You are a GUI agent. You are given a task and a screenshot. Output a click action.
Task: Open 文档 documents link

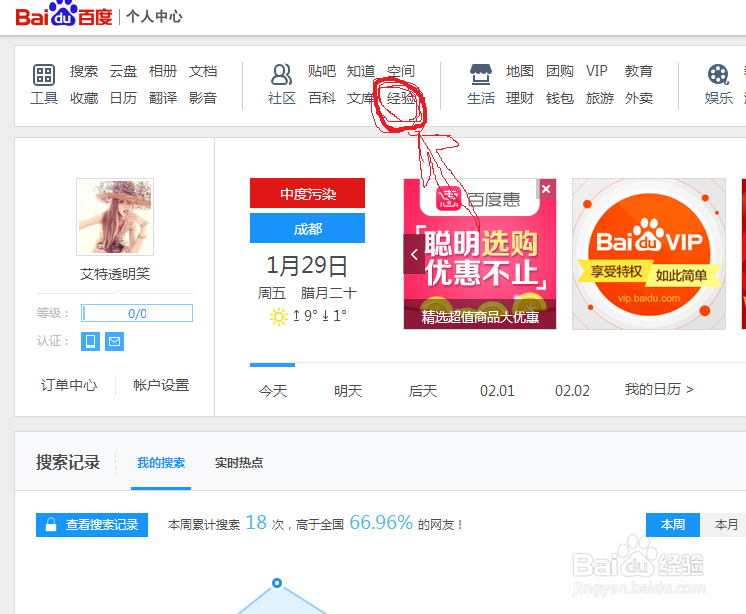click(203, 71)
